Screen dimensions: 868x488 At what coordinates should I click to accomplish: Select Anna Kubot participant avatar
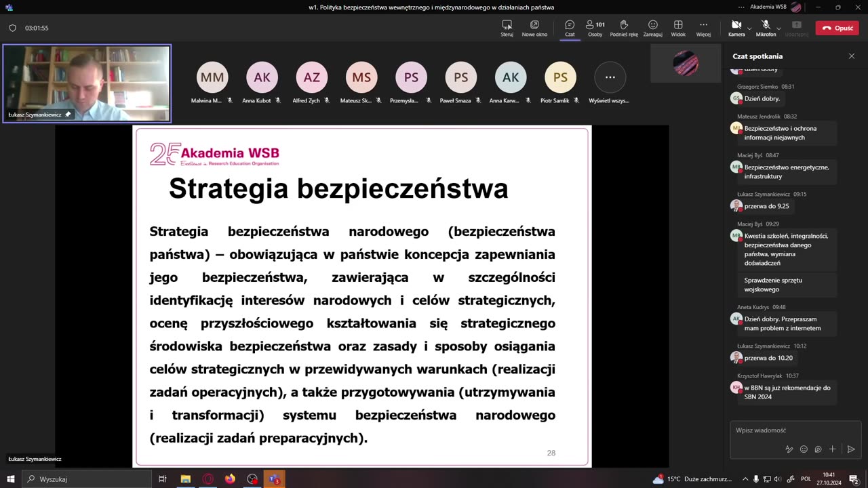pyautogui.click(x=262, y=77)
